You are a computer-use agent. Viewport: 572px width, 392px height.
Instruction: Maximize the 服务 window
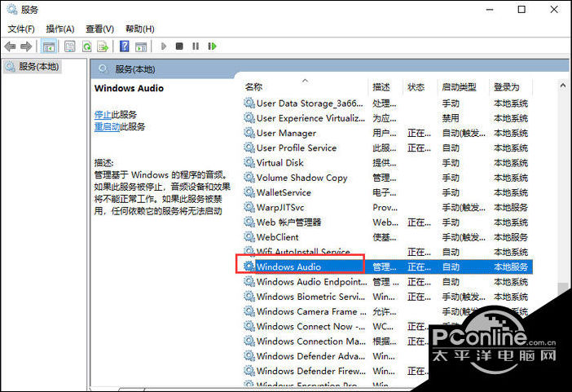tap(521, 10)
